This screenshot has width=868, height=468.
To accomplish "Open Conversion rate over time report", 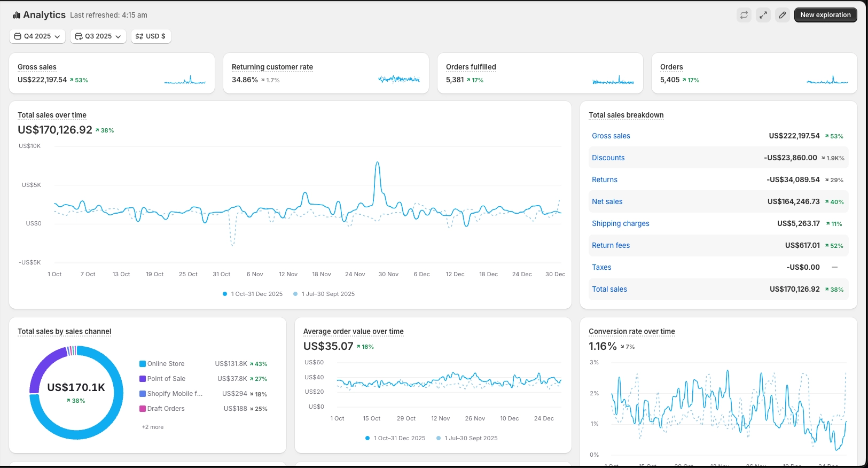I will (x=632, y=331).
